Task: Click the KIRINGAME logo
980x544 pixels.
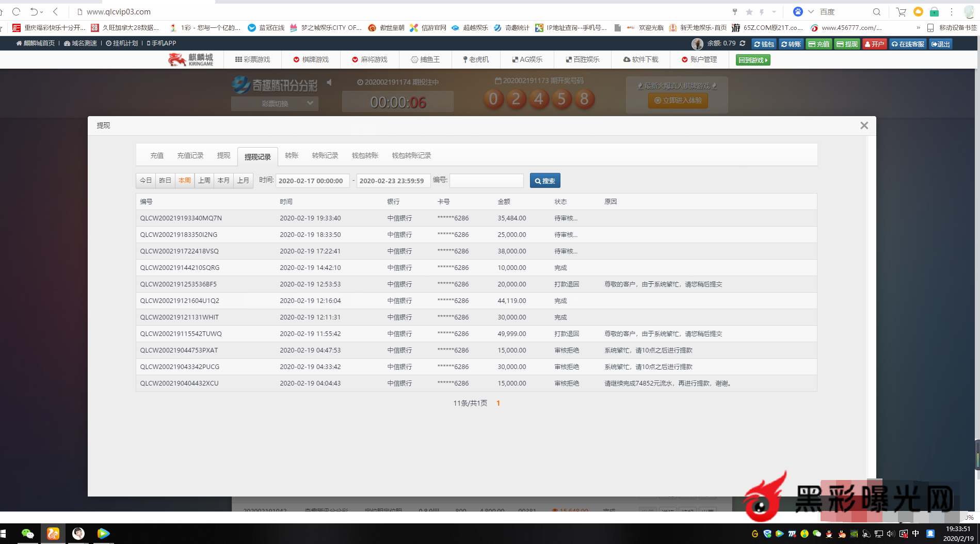Action: coord(191,60)
